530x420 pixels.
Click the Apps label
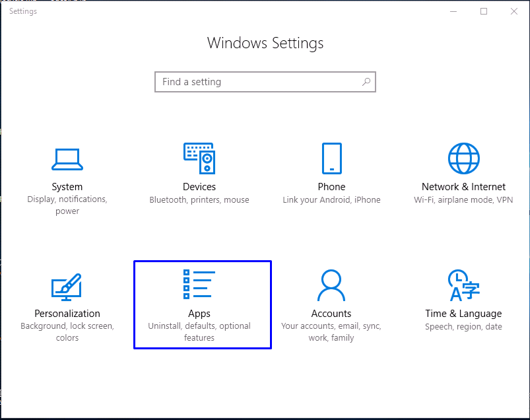[x=199, y=314]
